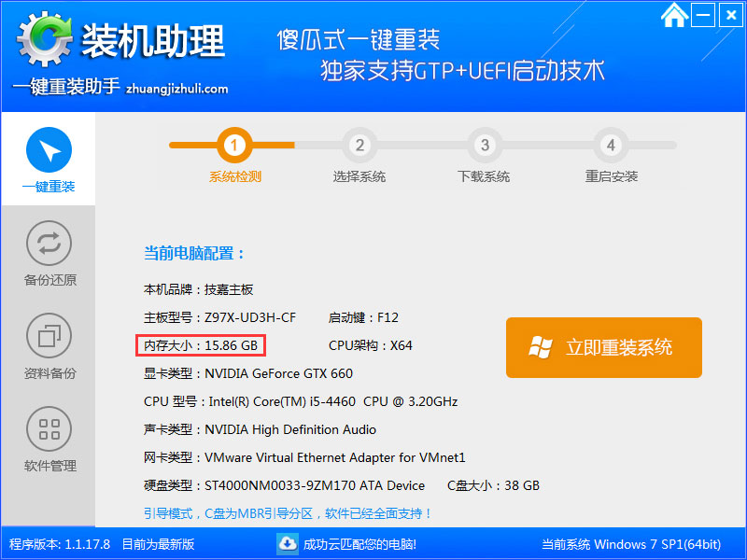Image resolution: width=747 pixels, height=560 pixels.
Task: Click the 傻瓜式一键重装 slogan
Action: pyautogui.click(x=359, y=39)
